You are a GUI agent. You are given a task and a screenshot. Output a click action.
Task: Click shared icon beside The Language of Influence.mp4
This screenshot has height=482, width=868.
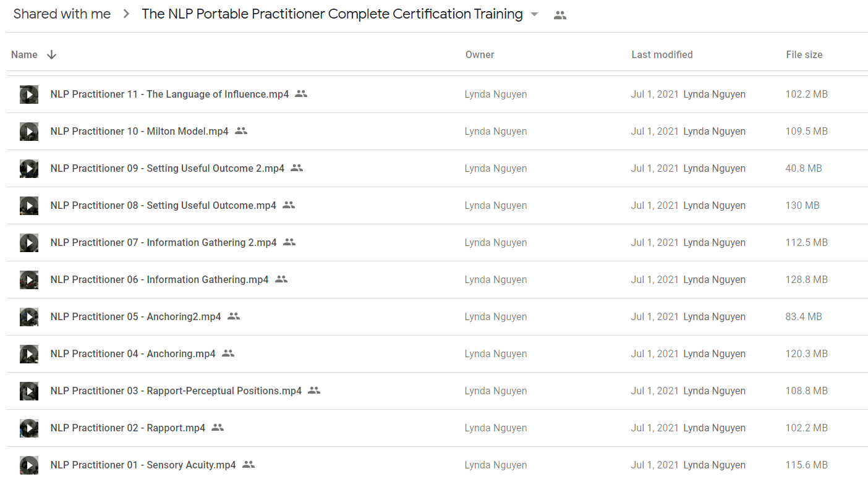301,94
